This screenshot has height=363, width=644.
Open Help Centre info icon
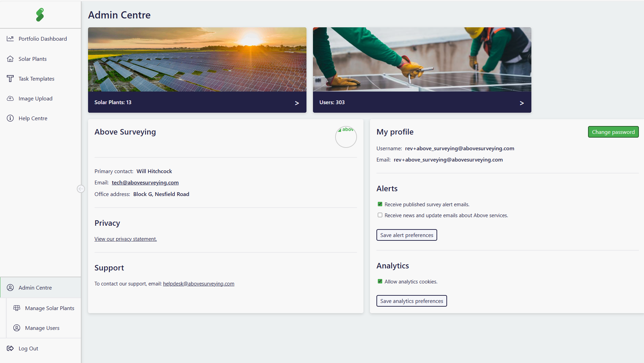10,118
